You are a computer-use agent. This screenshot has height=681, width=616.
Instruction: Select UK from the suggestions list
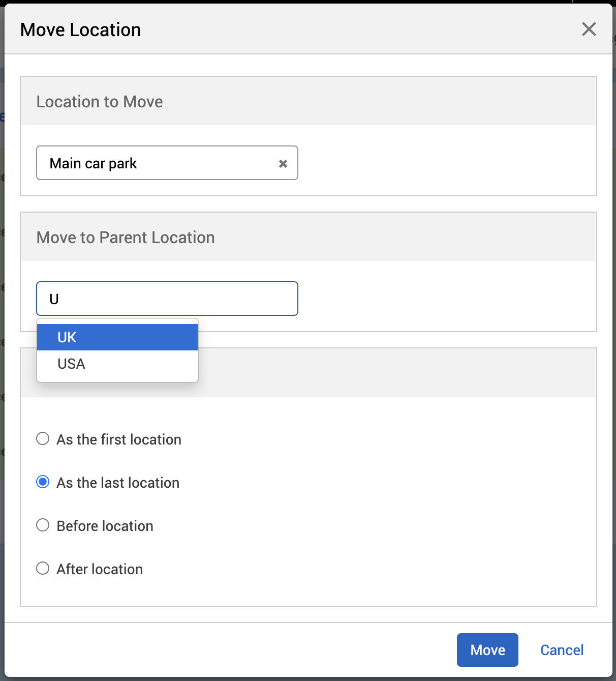(x=117, y=338)
